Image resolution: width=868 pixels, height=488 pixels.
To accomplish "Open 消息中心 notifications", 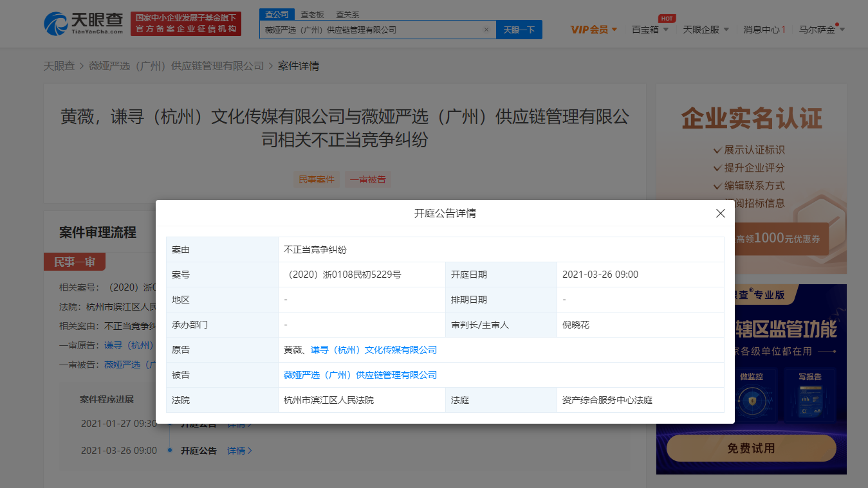I will [x=764, y=30].
